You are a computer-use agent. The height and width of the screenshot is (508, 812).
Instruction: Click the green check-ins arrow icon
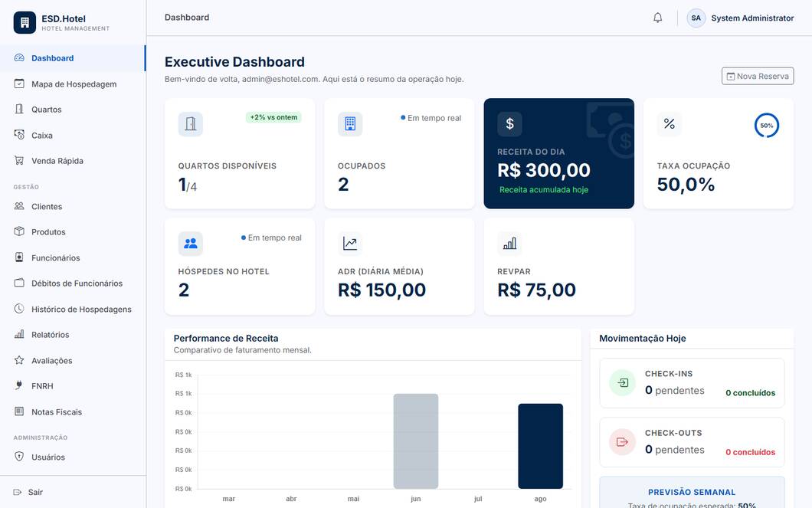coord(623,382)
